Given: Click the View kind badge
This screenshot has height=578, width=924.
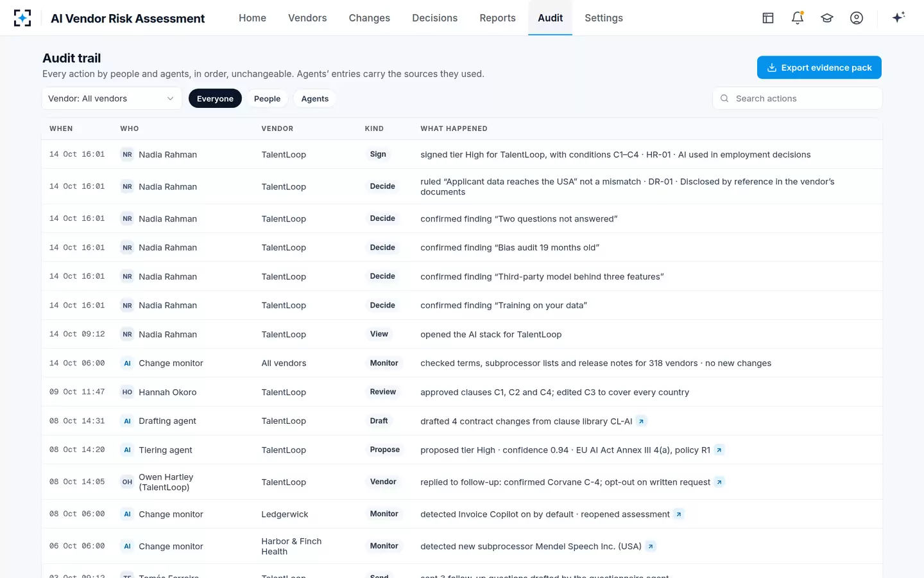Looking at the screenshot, I should pos(379,334).
